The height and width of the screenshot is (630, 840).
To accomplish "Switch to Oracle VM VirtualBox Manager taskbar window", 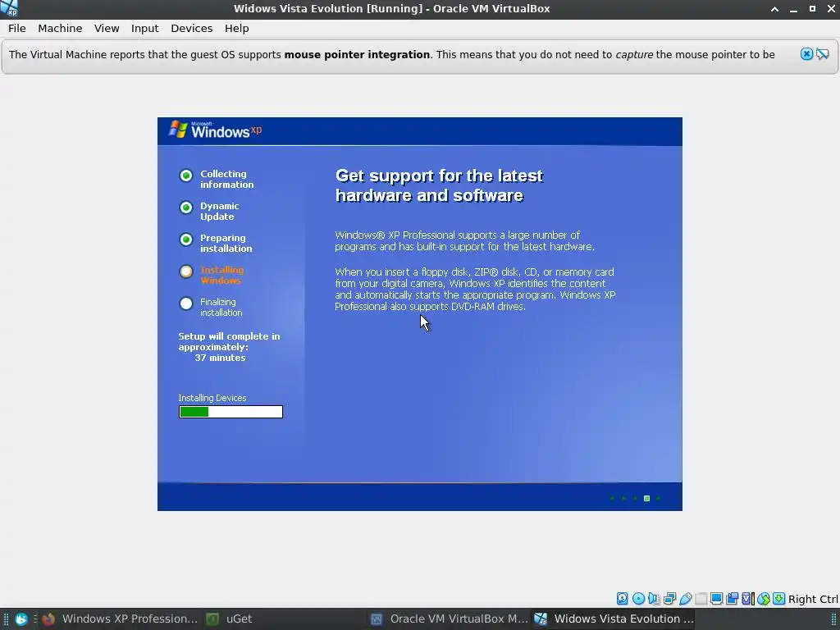I will pyautogui.click(x=450, y=619).
